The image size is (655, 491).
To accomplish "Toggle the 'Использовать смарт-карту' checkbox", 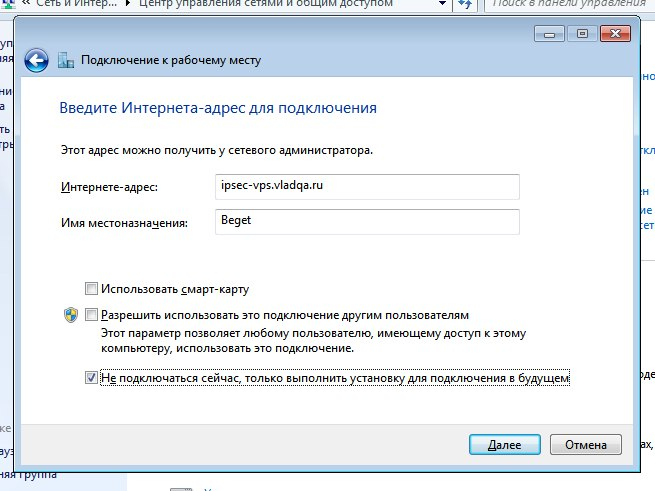I will (x=91, y=289).
